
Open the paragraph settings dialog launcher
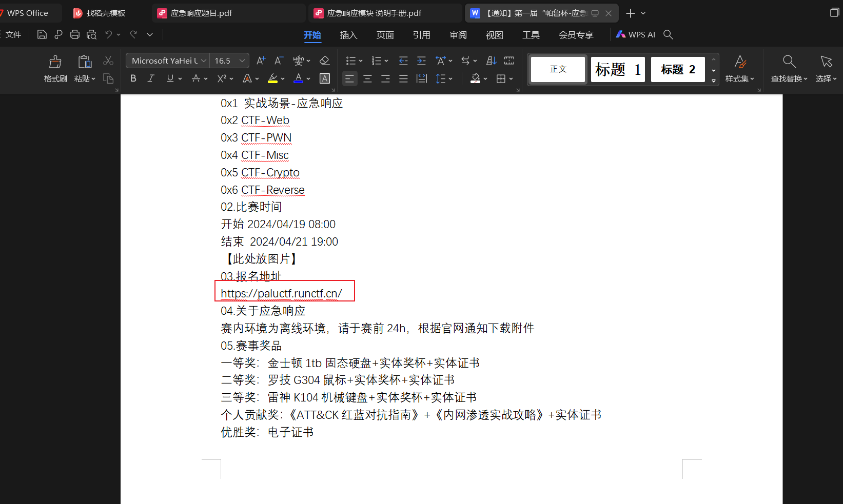coord(518,90)
